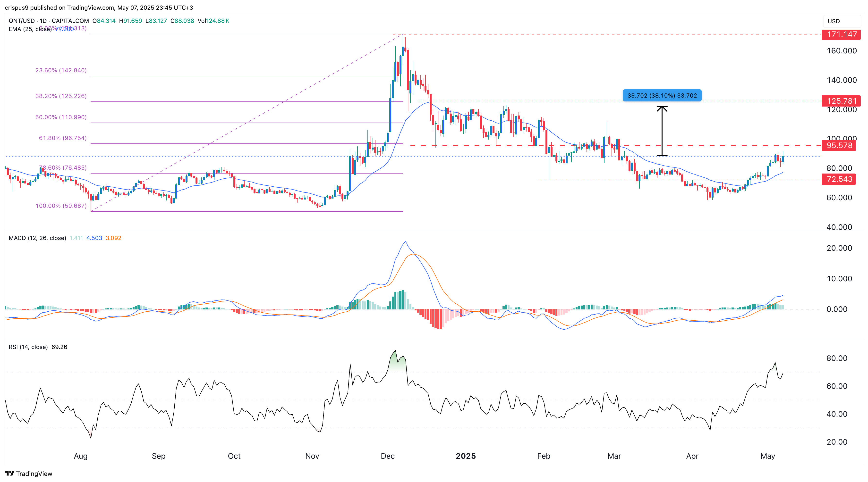Click the 20.000 MACD axis label
This screenshot has width=868, height=482.
tap(839, 248)
